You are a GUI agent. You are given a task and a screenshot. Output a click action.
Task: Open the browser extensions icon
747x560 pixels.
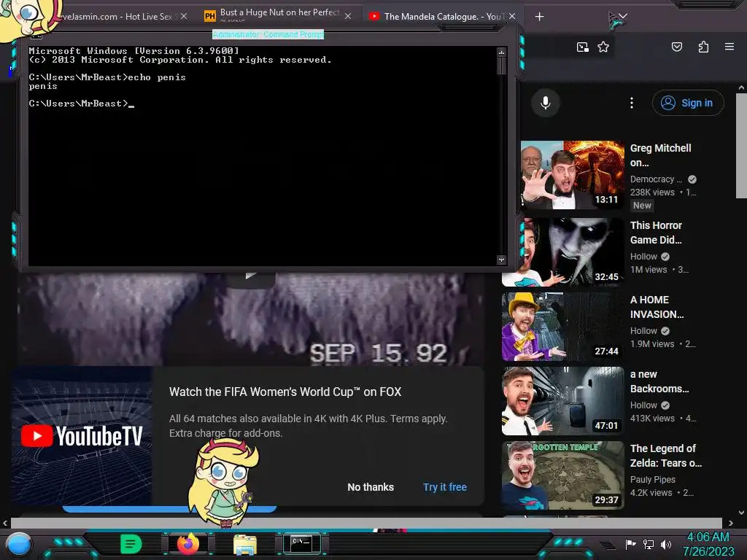pyautogui.click(x=703, y=47)
